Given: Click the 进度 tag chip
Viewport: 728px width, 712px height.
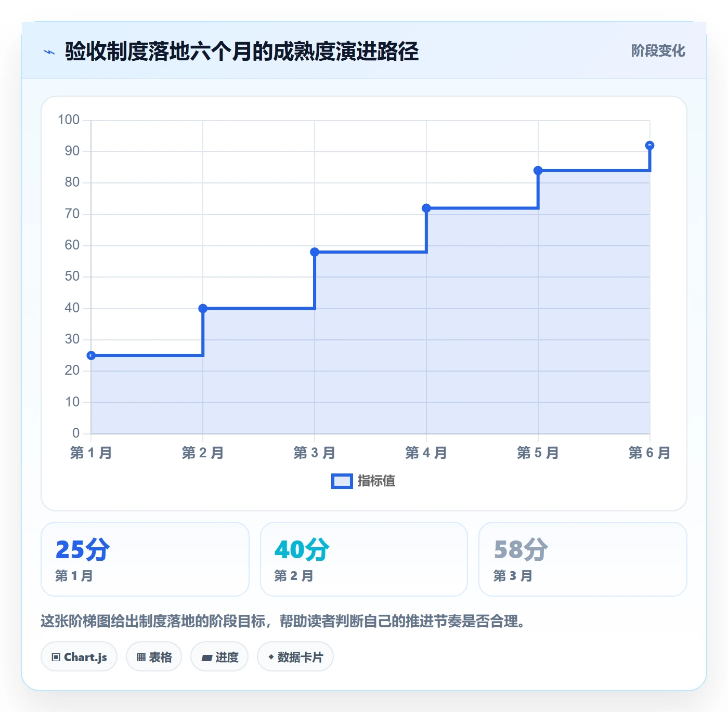Looking at the screenshot, I should [x=219, y=657].
